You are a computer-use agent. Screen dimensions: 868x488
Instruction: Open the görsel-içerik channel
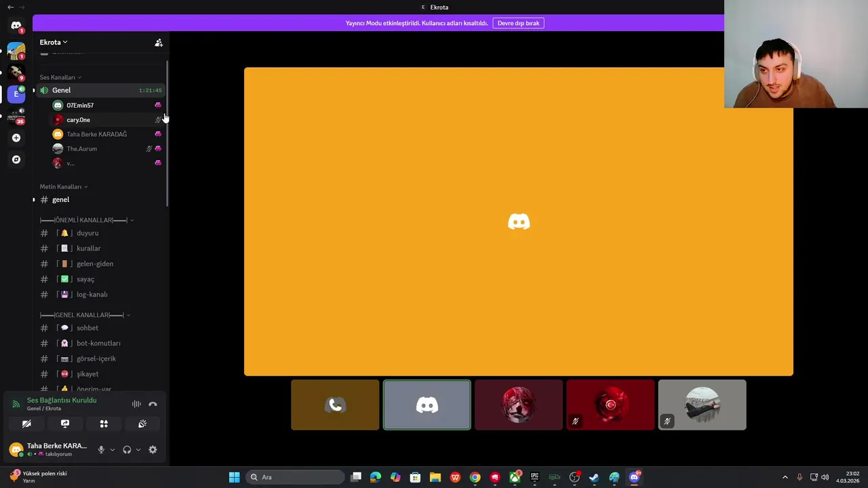(100, 359)
